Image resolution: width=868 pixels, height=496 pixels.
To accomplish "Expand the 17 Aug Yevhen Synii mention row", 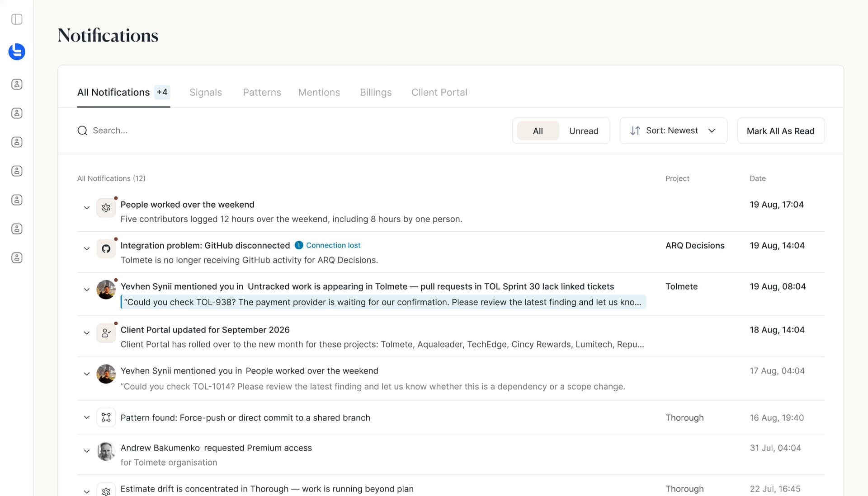I will coord(87,374).
